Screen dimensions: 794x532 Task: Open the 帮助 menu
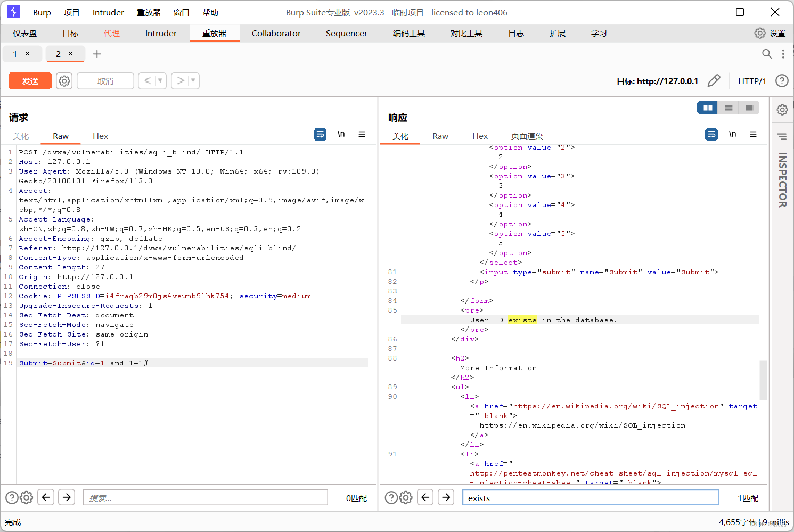(x=210, y=12)
